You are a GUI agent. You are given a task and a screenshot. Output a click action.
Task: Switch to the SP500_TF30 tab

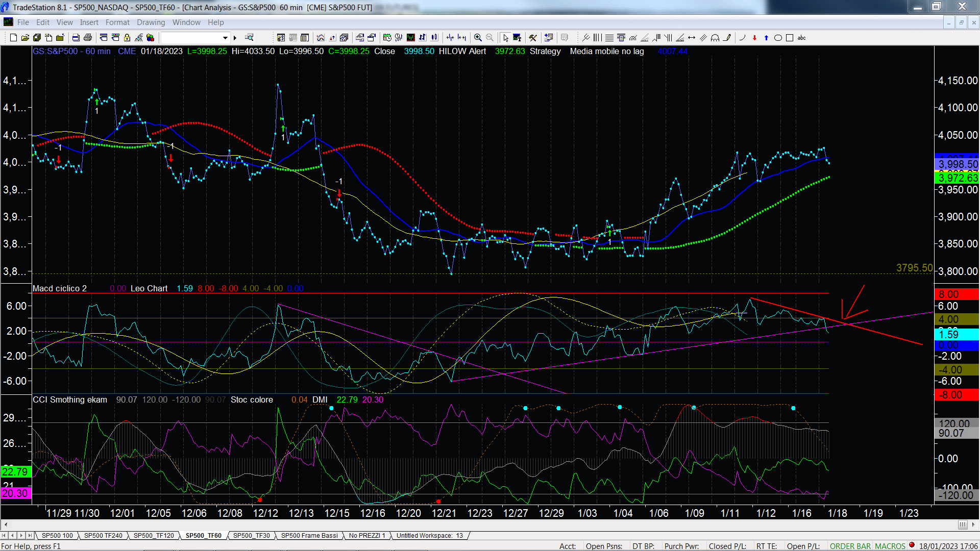[x=251, y=536]
